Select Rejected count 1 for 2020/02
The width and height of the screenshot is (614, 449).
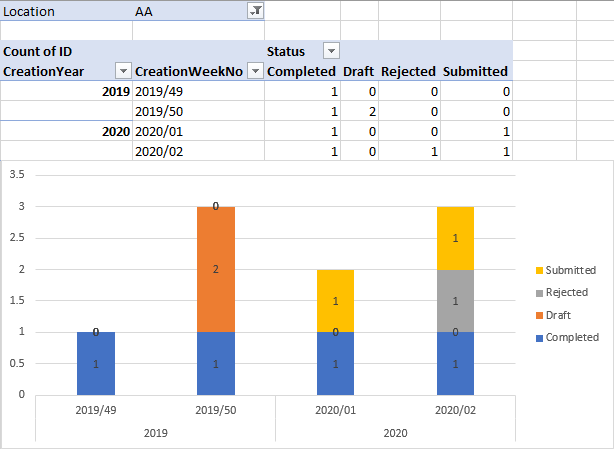(410, 151)
